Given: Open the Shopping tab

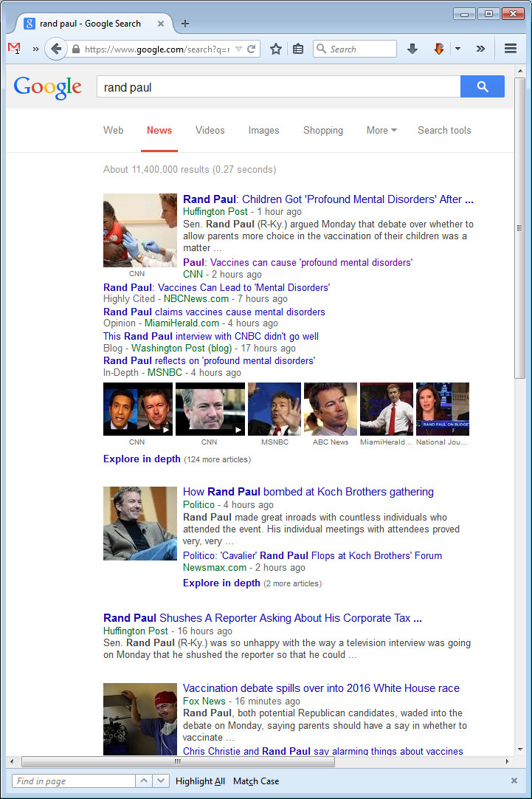Looking at the screenshot, I should pos(323,131).
